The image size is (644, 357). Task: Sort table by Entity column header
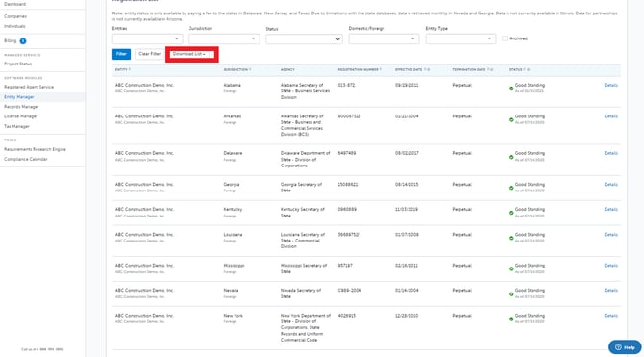123,70
